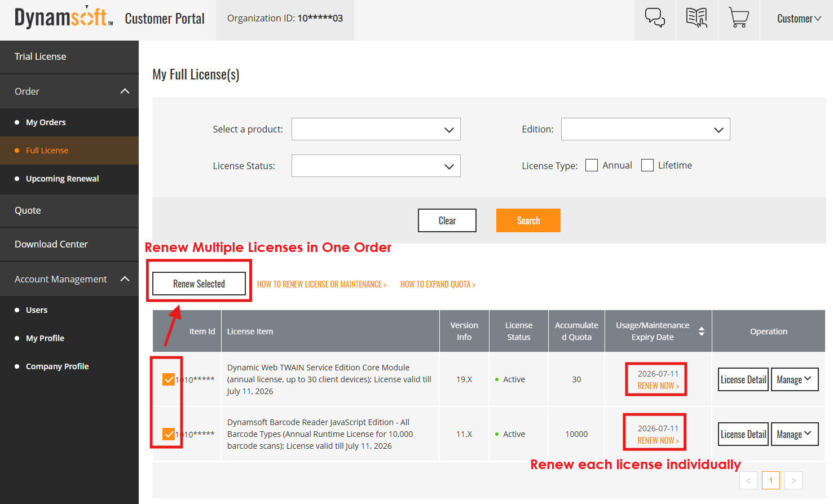833x504 pixels.
Task: Open the documentation guide icon
Action: pyautogui.click(x=696, y=18)
